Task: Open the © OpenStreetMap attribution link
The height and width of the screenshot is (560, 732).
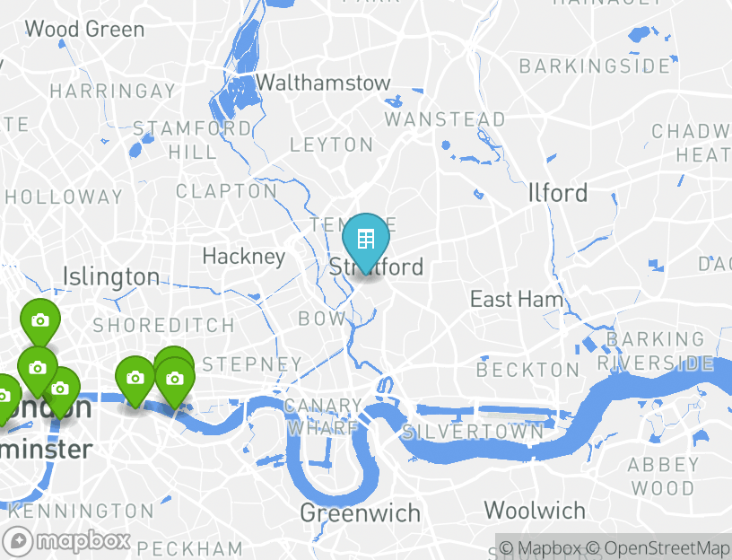Action: [657, 547]
